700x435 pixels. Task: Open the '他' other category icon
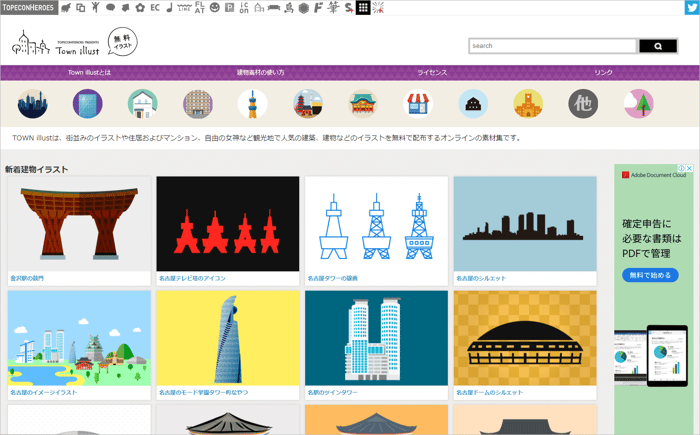tap(583, 104)
